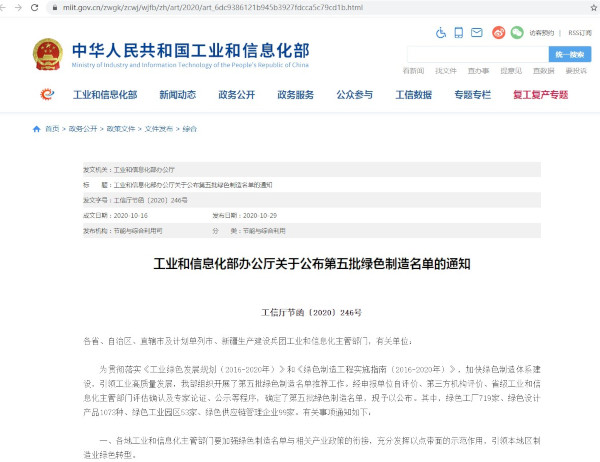
Task: Click 综合 in the breadcrumb
Action: coord(189,129)
